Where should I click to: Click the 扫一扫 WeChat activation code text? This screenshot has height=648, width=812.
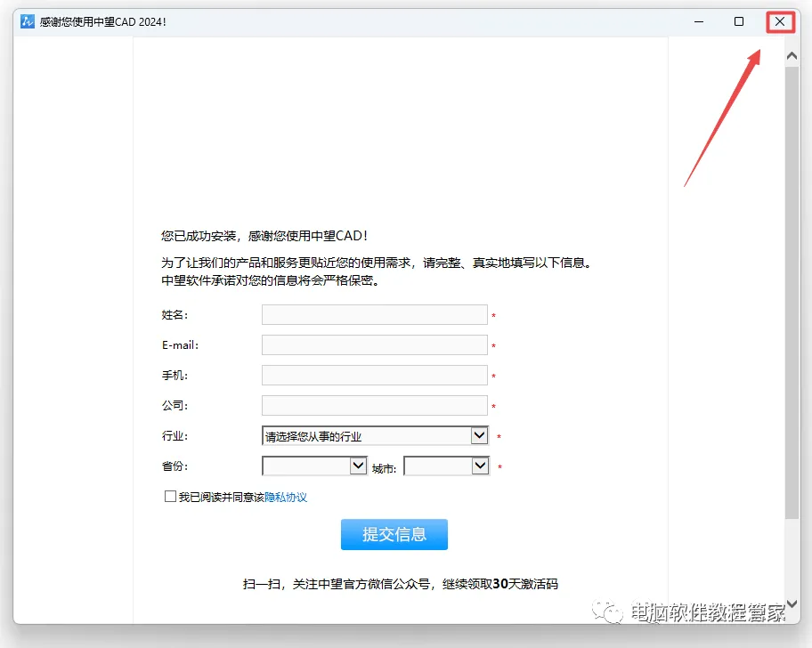click(x=401, y=584)
